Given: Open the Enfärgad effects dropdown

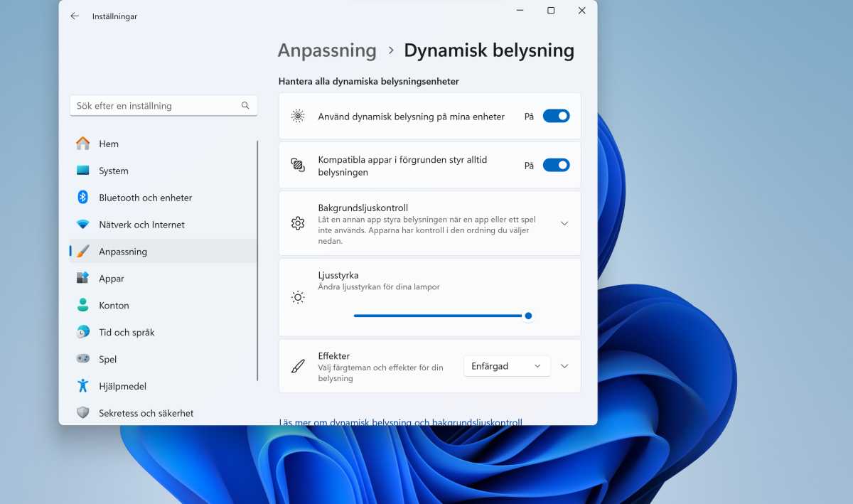Looking at the screenshot, I should (x=506, y=365).
